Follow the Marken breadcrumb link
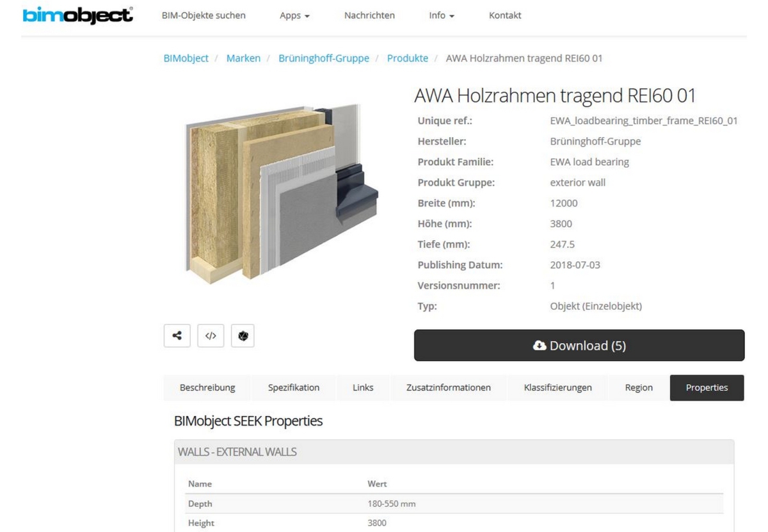Screen dimensions: 768x532 (243, 58)
